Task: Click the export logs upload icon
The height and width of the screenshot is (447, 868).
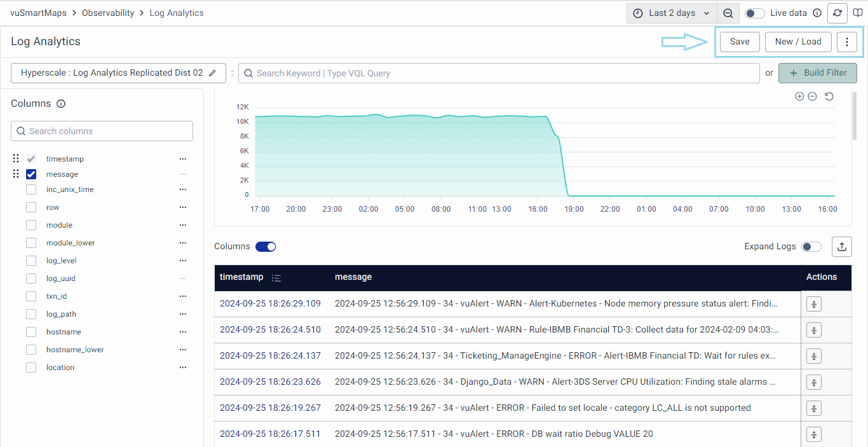Action: tap(842, 247)
